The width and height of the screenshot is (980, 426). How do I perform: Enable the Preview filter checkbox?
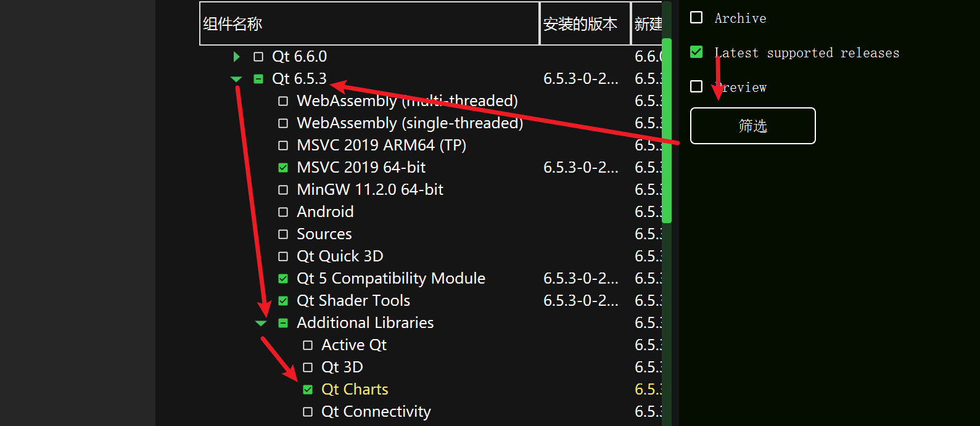(x=696, y=86)
